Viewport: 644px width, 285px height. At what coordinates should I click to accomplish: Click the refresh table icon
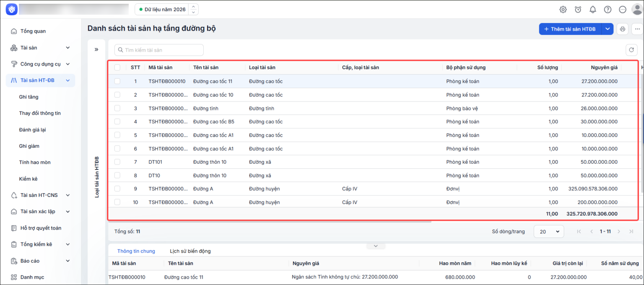pyautogui.click(x=631, y=50)
